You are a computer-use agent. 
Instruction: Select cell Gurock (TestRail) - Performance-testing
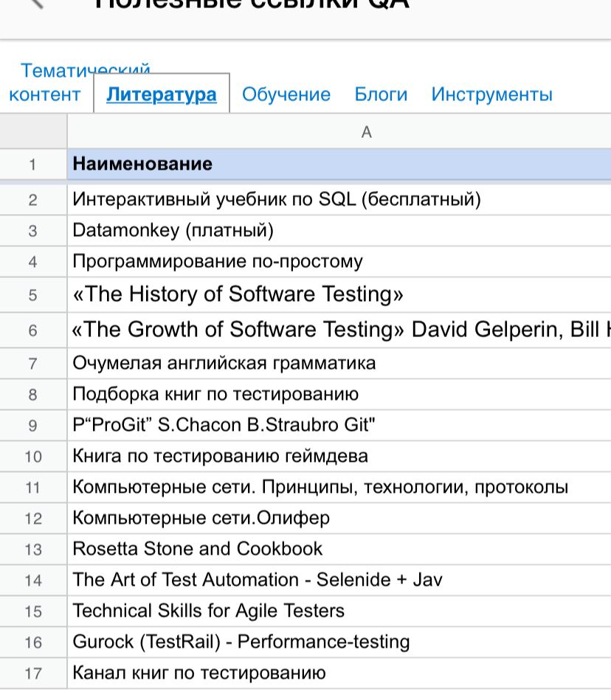point(339,642)
